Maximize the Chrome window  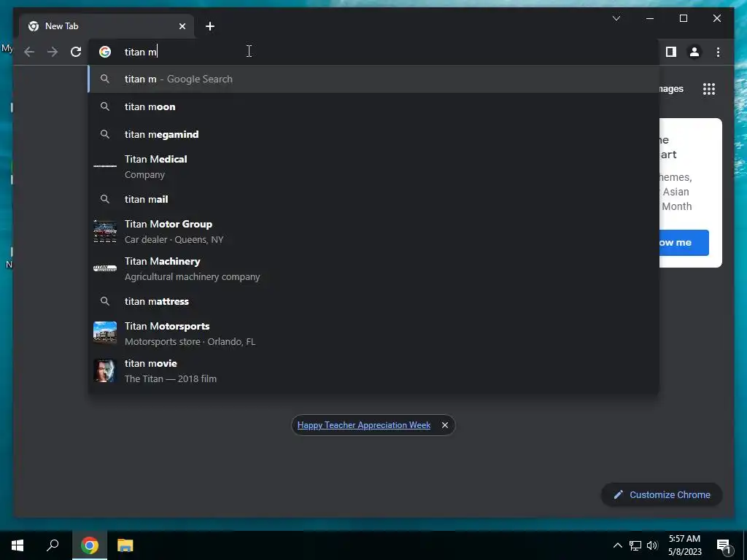684,18
